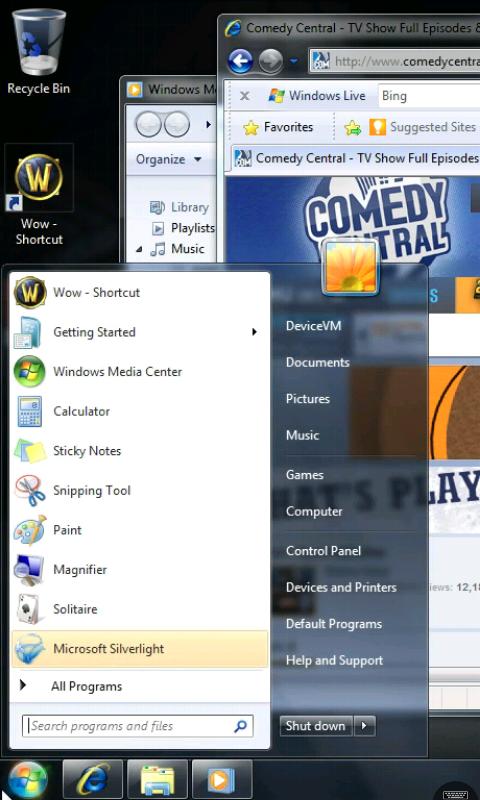The height and width of the screenshot is (800, 480).
Task: Close the Windows Live toolbar with the X
Action: click(245, 95)
